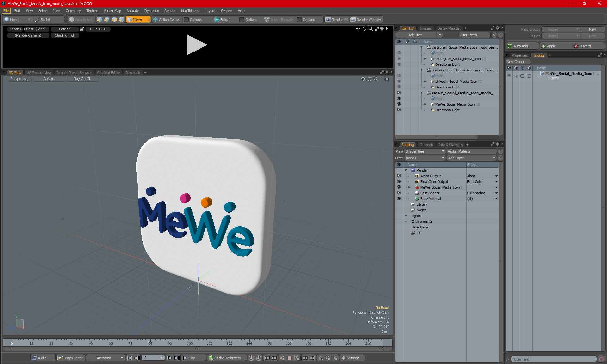Open the Geometry menu

pyautogui.click(x=73, y=11)
